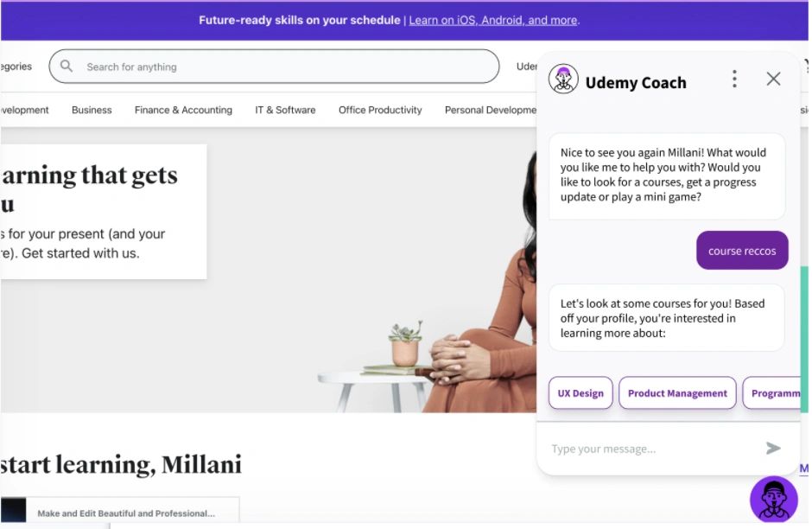Screen dimensions: 812x529
Task: Open the Business category
Action: (x=92, y=110)
